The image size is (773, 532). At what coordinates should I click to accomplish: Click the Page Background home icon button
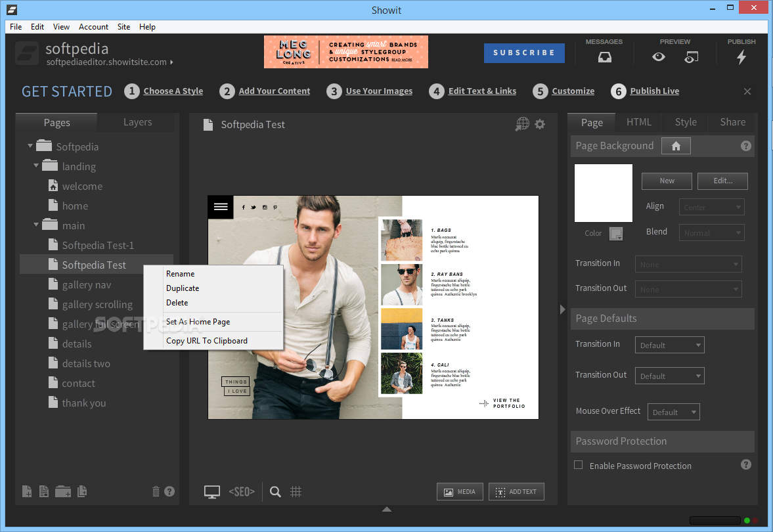pyautogui.click(x=676, y=146)
